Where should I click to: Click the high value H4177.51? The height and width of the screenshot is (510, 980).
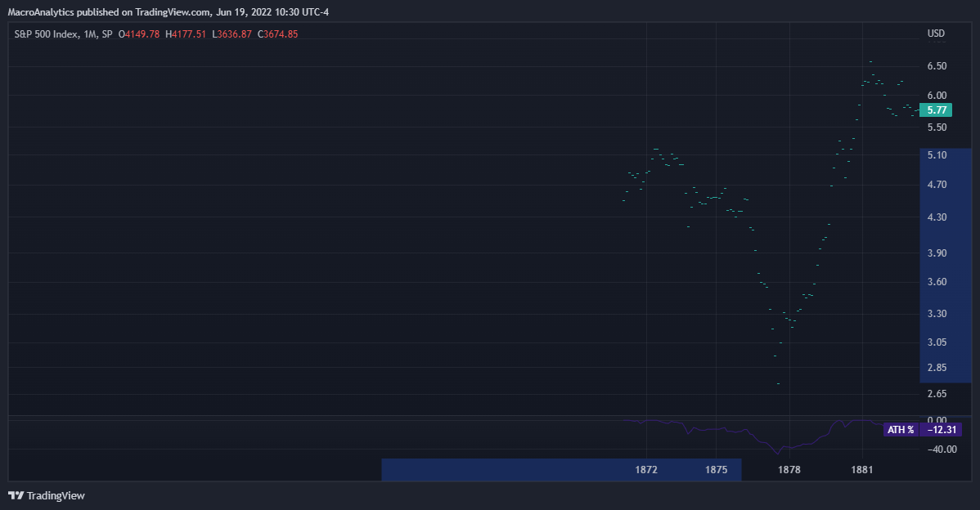186,34
